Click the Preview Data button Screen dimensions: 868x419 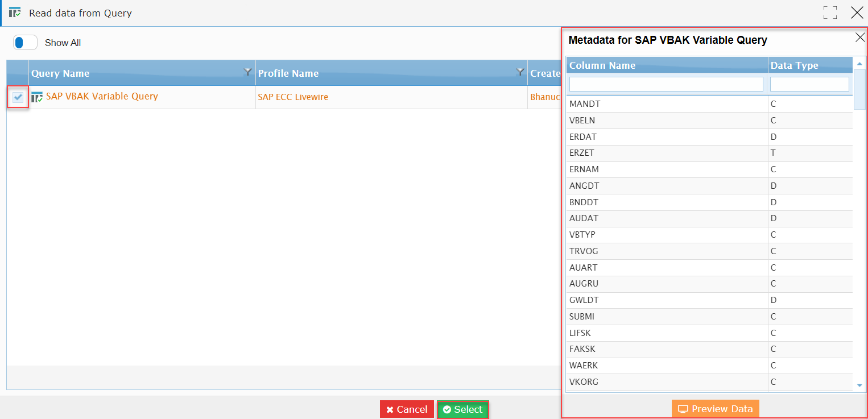pyautogui.click(x=715, y=409)
